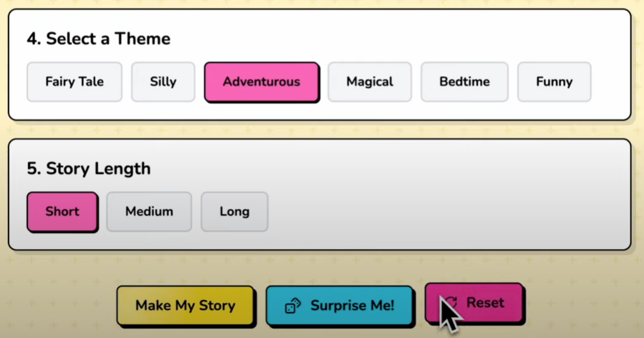Pick the Magical theme
Image resolution: width=644 pixels, height=338 pixels.
370,82
